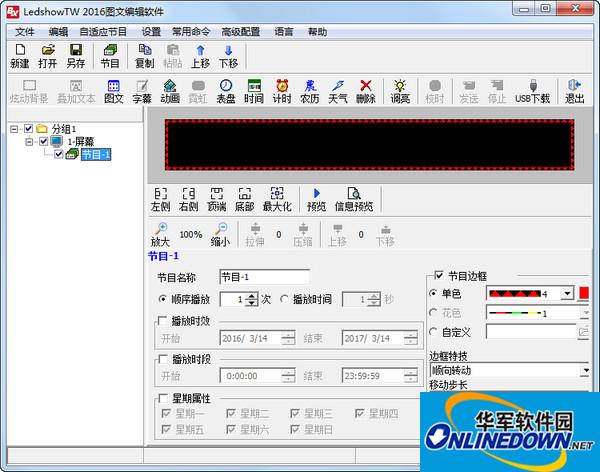Select the 播放时间 radio button
Viewport: 600px width, 472px height.
(x=284, y=299)
